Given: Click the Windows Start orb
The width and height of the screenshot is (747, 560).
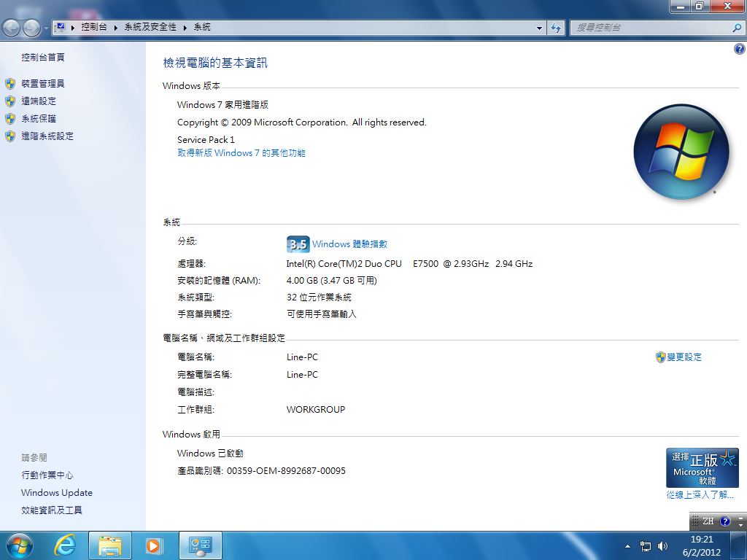Looking at the screenshot, I should 20,545.
